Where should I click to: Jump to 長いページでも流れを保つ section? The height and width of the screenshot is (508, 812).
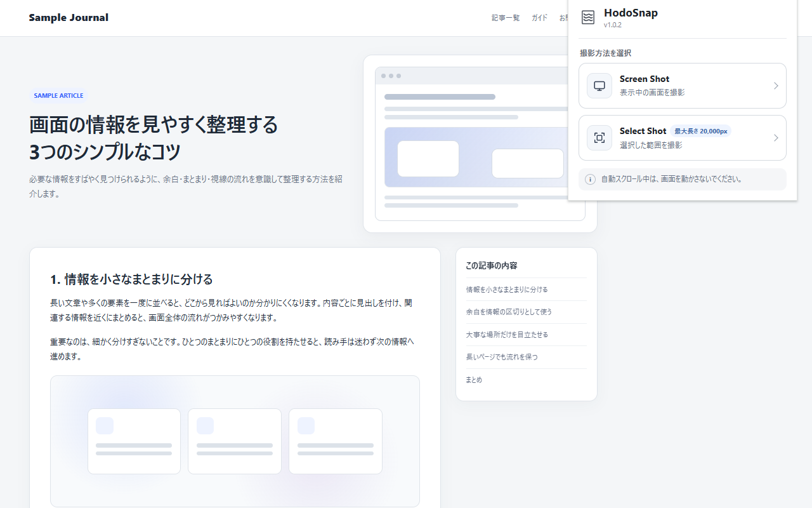tap(502, 357)
